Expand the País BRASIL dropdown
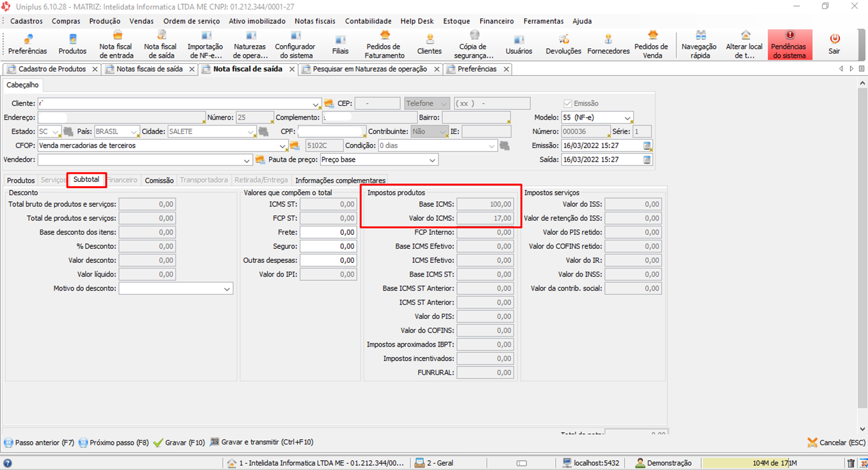The image size is (868, 470). pos(134,132)
